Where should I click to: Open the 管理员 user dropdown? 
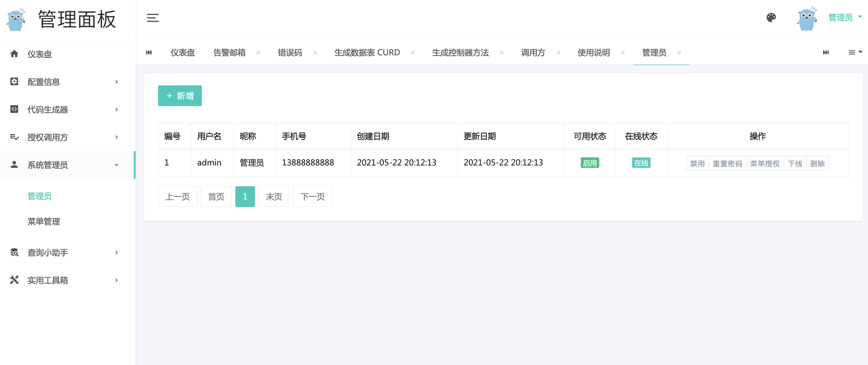click(x=845, y=18)
